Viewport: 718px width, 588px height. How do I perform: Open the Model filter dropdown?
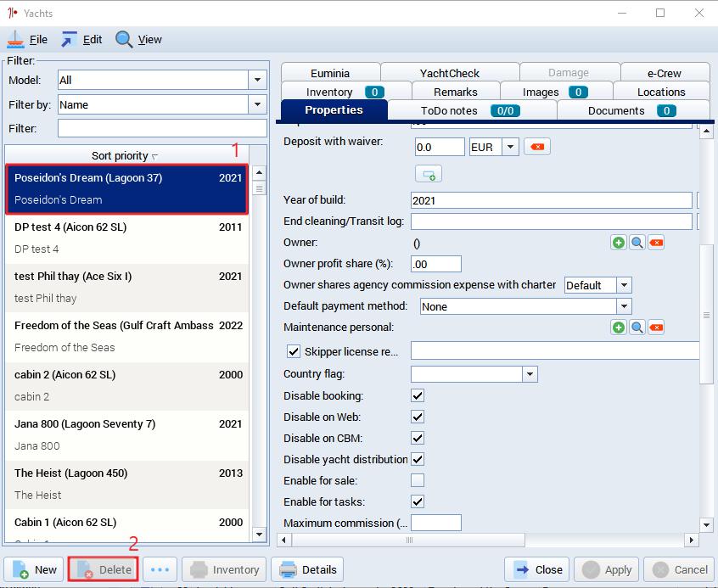(x=257, y=80)
